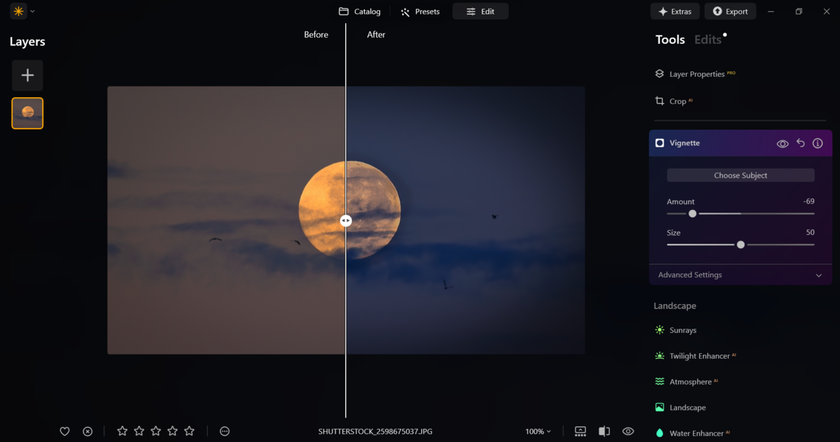Screen dimensions: 840x442
Task: Expand the dropdown arrow beside the logo
Action: (33, 11)
